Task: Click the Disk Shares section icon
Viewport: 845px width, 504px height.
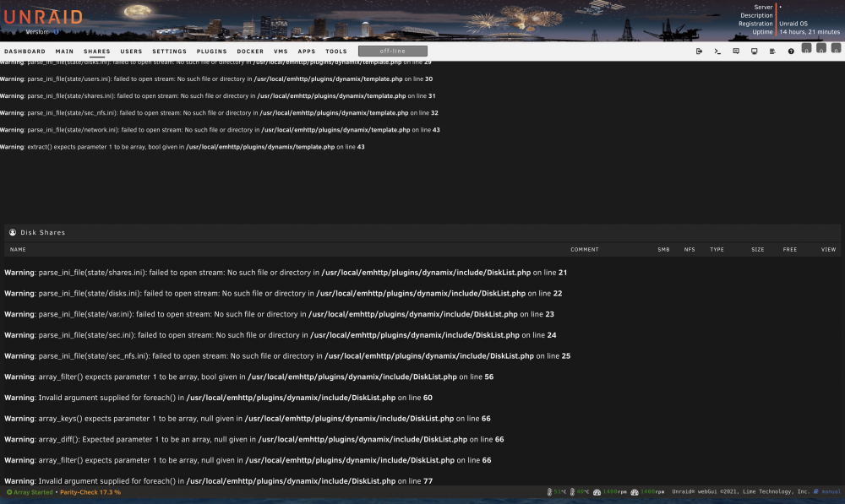Action: pyautogui.click(x=13, y=233)
